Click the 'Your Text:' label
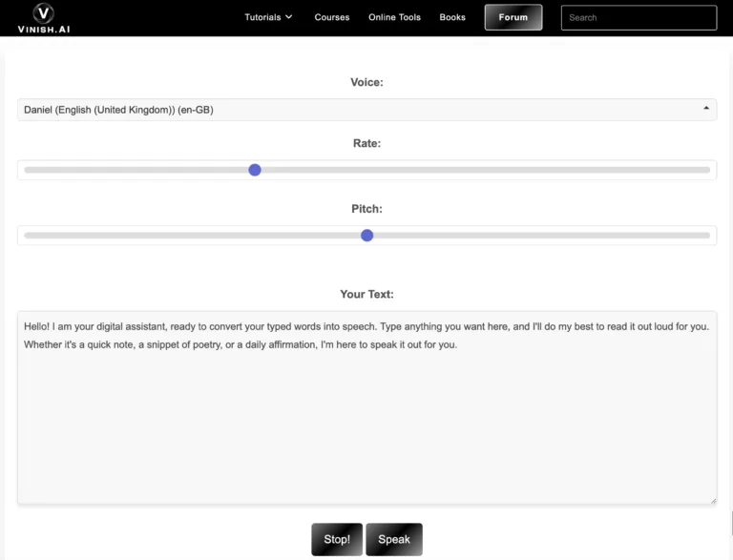The width and height of the screenshot is (733, 560). tap(366, 294)
